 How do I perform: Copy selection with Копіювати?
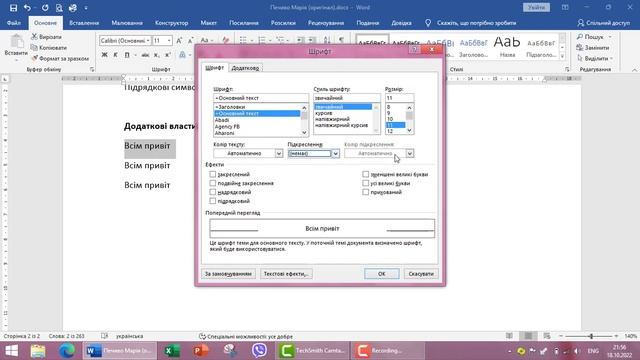pyautogui.click(x=49, y=47)
